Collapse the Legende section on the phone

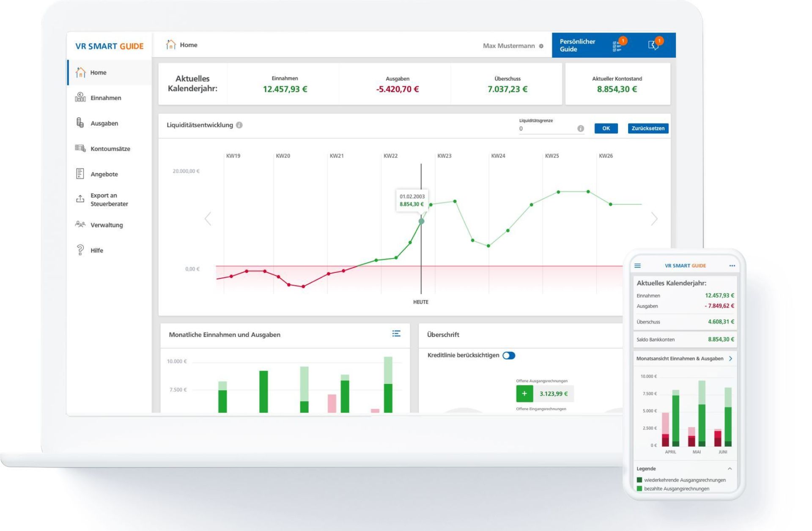[x=730, y=468]
